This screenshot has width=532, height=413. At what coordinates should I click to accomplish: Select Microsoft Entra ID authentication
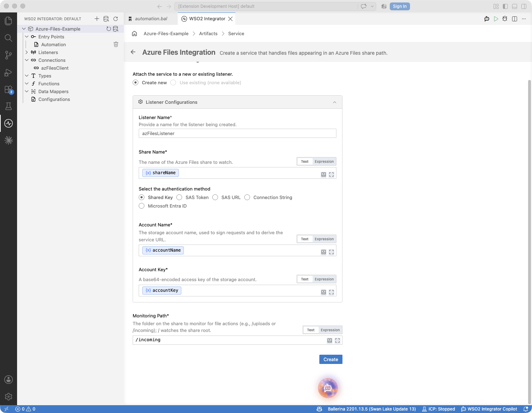[142, 206]
